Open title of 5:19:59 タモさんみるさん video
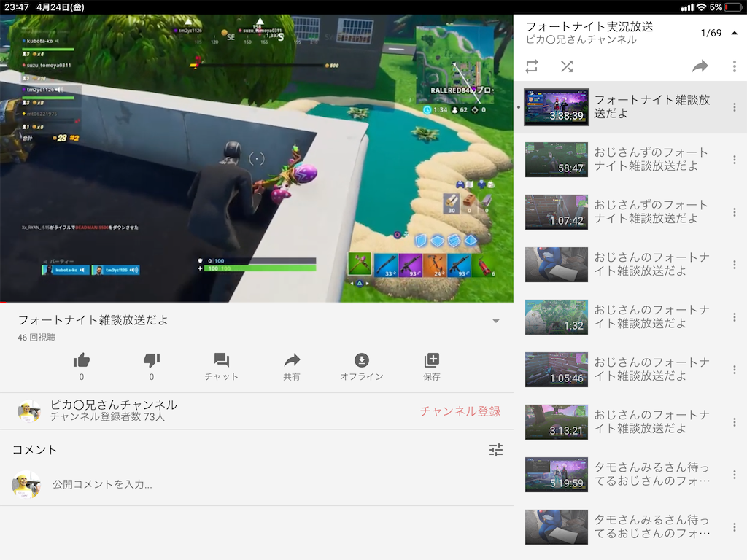Viewport: 747px width, 560px height. tap(651, 474)
